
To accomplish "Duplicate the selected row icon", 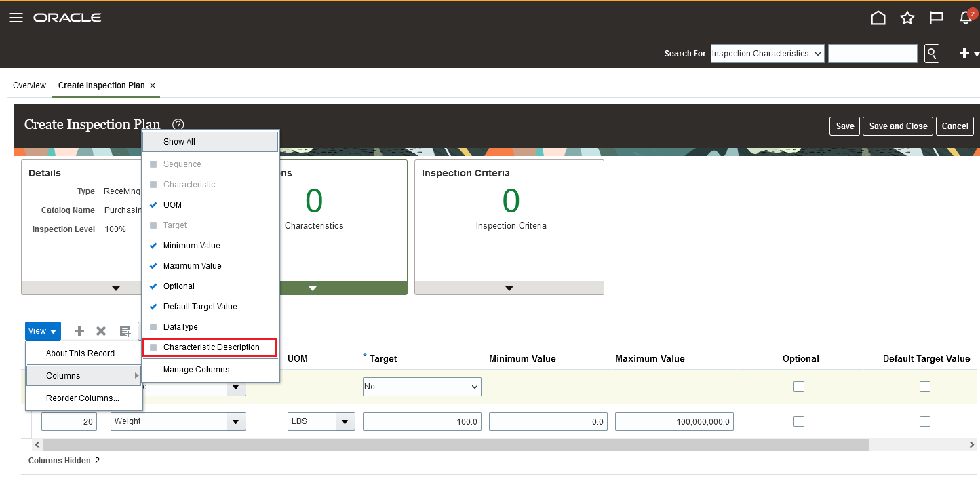I will tap(125, 331).
